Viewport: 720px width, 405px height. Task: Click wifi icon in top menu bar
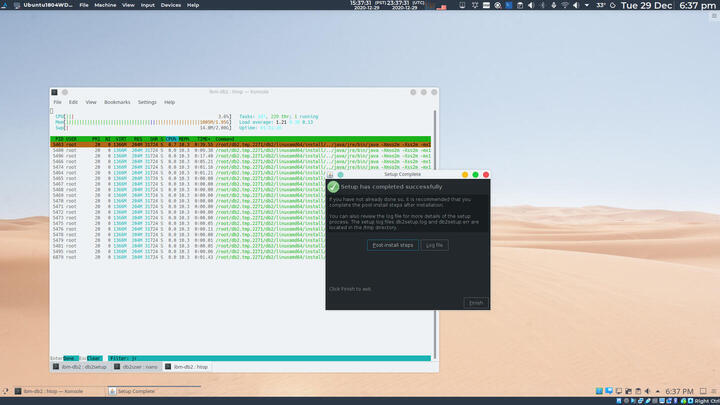[x=565, y=6]
